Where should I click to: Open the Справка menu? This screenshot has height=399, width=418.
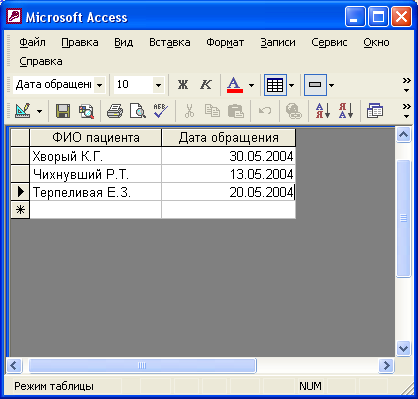41,61
